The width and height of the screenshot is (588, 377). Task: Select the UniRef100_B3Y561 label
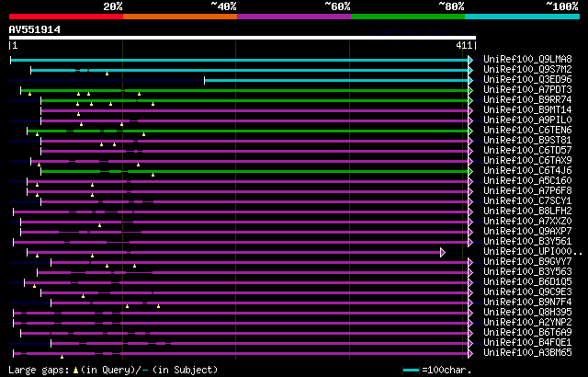tap(527, 242)
